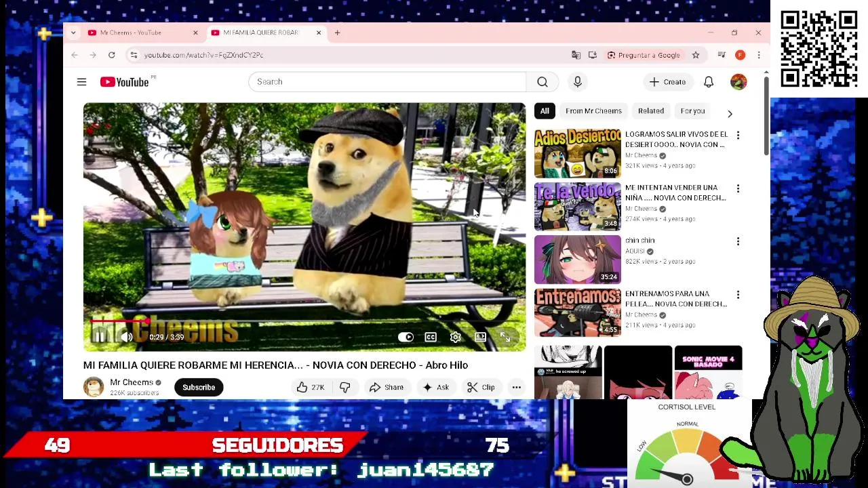Click the search magnifier button

click(x=542, y=82)
